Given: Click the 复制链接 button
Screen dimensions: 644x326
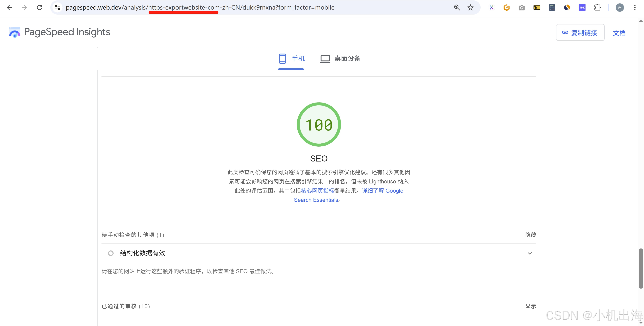Looking at the screenshot, I should click(580, 32).
